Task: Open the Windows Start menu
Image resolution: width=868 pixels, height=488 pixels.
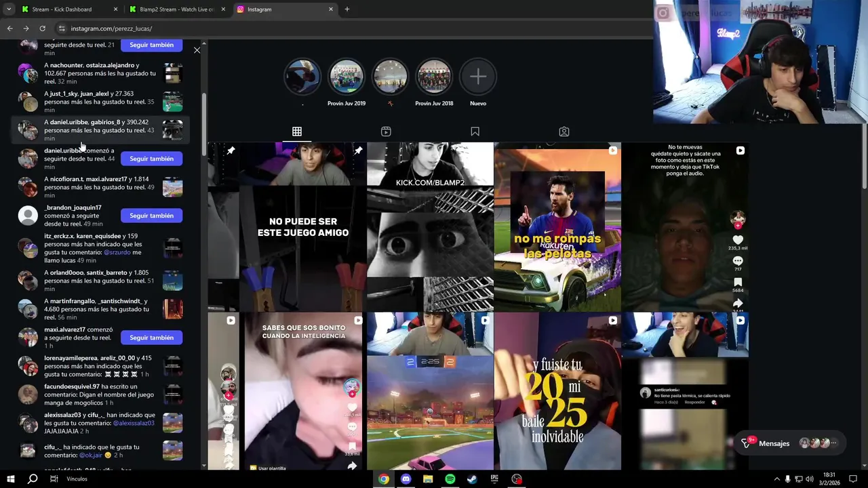Action: [10, 479]
